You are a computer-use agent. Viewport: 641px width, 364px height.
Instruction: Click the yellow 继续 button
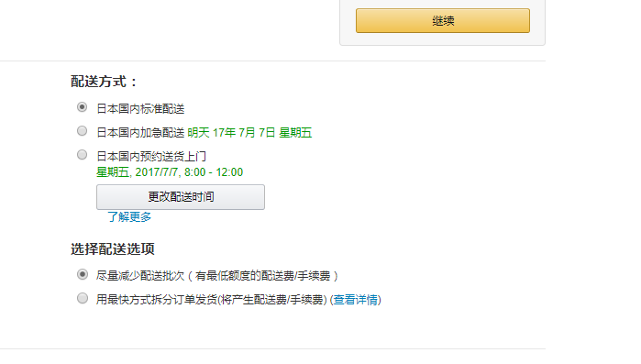pos(443,20)
